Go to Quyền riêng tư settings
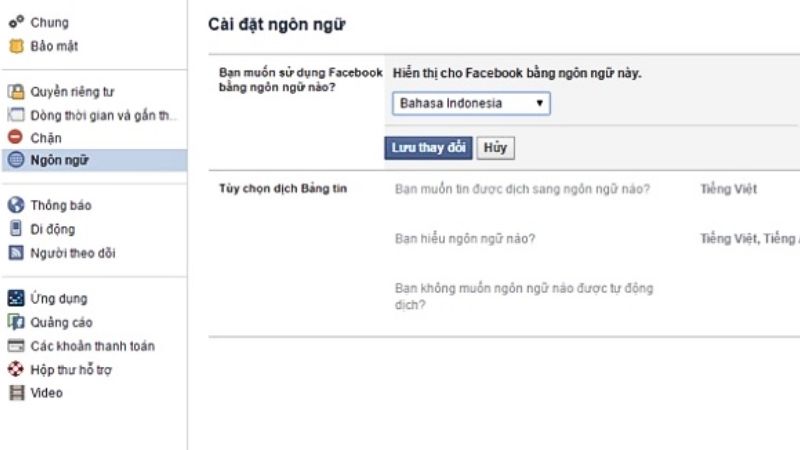This screenshot has height=450, width=800. pos(72,92)
